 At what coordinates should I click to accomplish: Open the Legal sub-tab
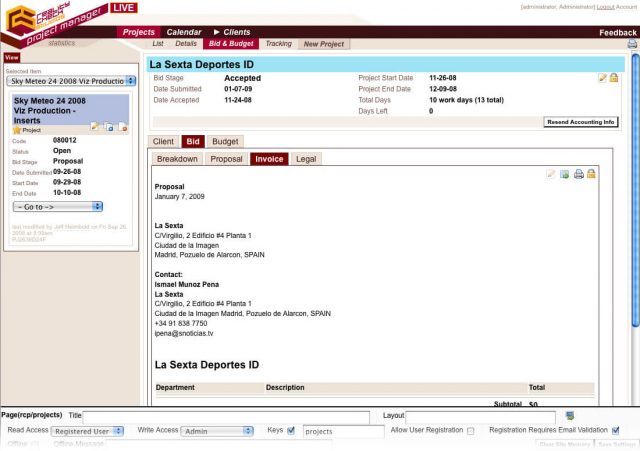(306, 159)
